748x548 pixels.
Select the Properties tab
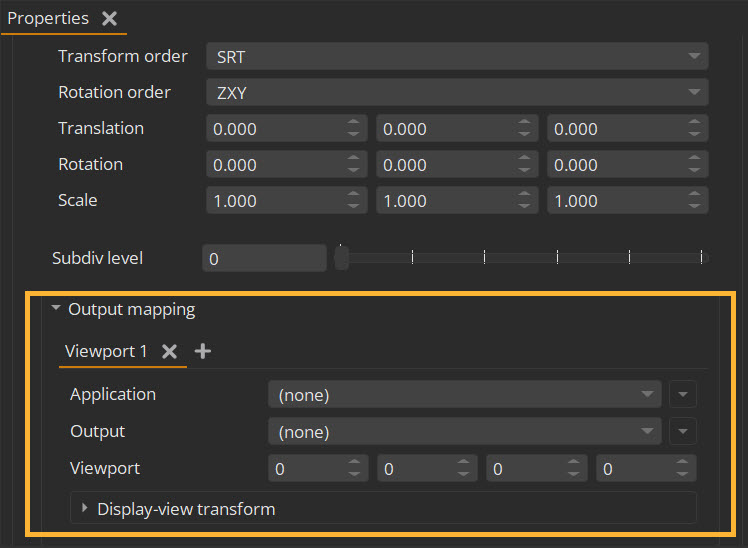tap(48, 19)
